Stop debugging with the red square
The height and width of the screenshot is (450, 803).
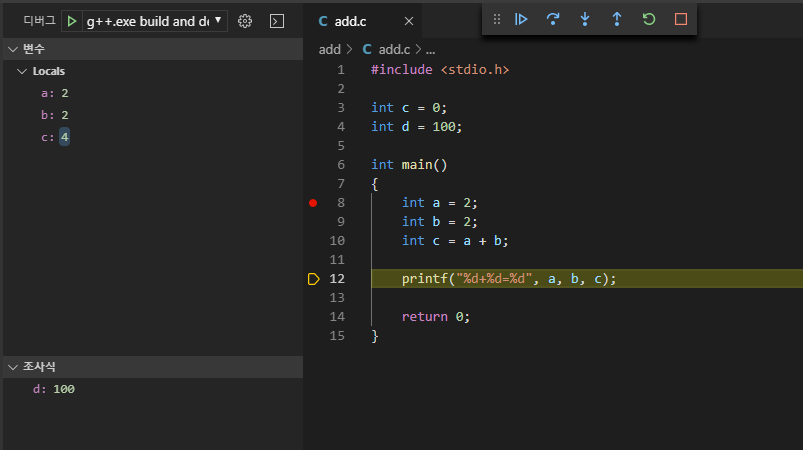[681, 19]
